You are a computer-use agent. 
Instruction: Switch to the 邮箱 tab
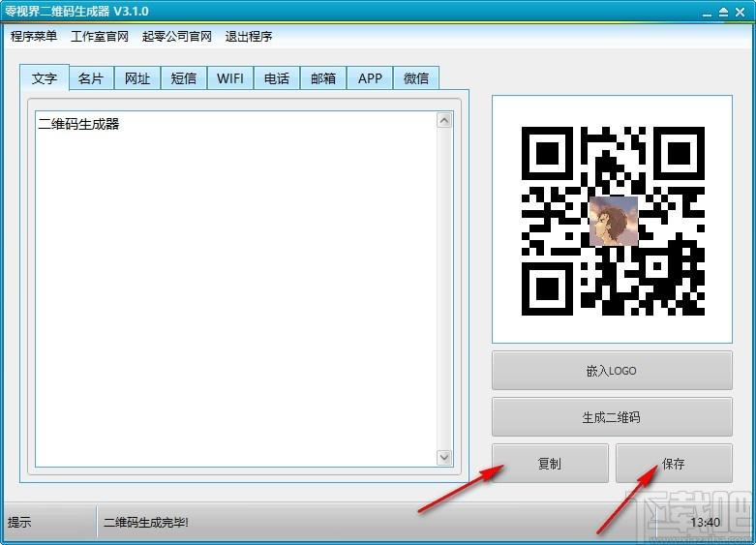[323, 78]
